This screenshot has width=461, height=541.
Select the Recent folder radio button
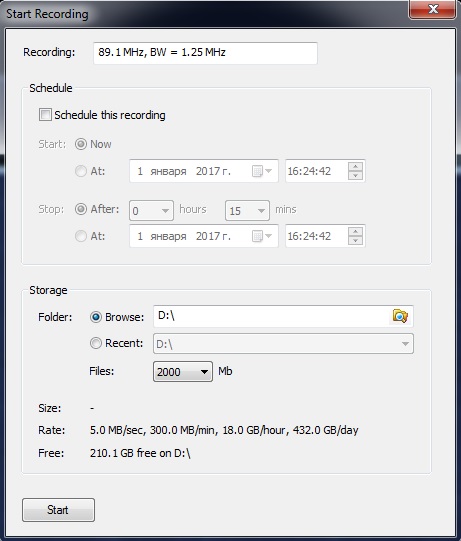point(96,343)
